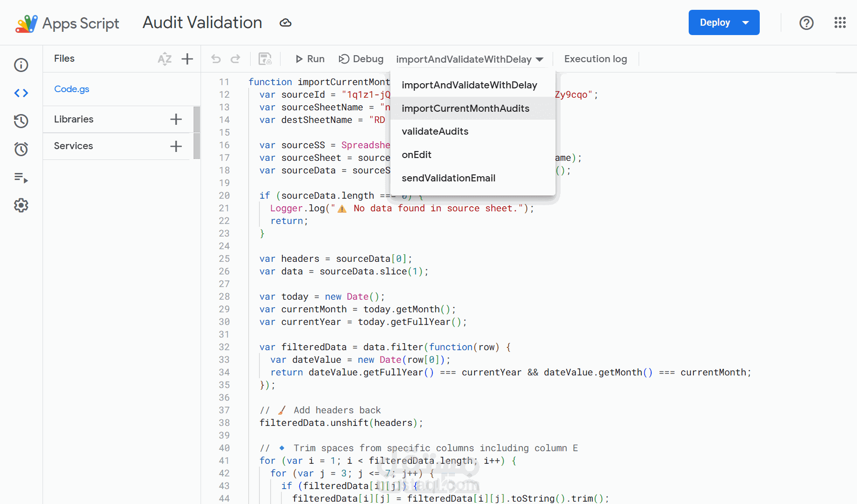Open the Help question mark icon

[807, 23]
